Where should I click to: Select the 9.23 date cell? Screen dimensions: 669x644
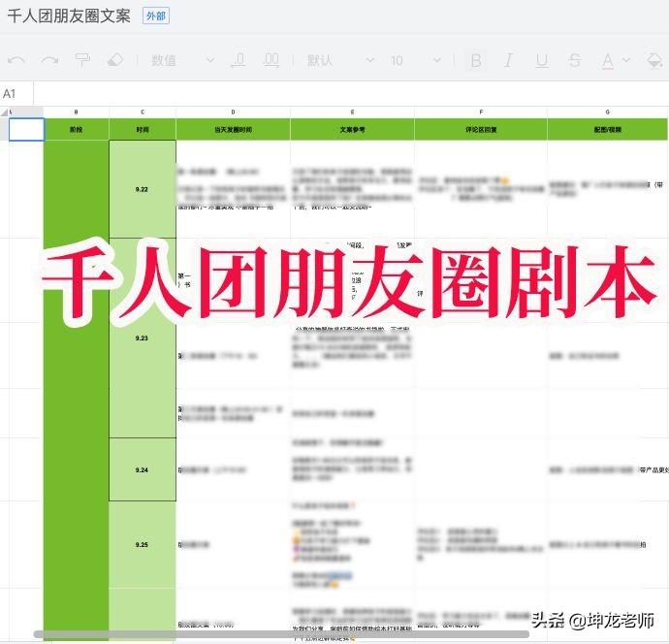tap(143, 338)
